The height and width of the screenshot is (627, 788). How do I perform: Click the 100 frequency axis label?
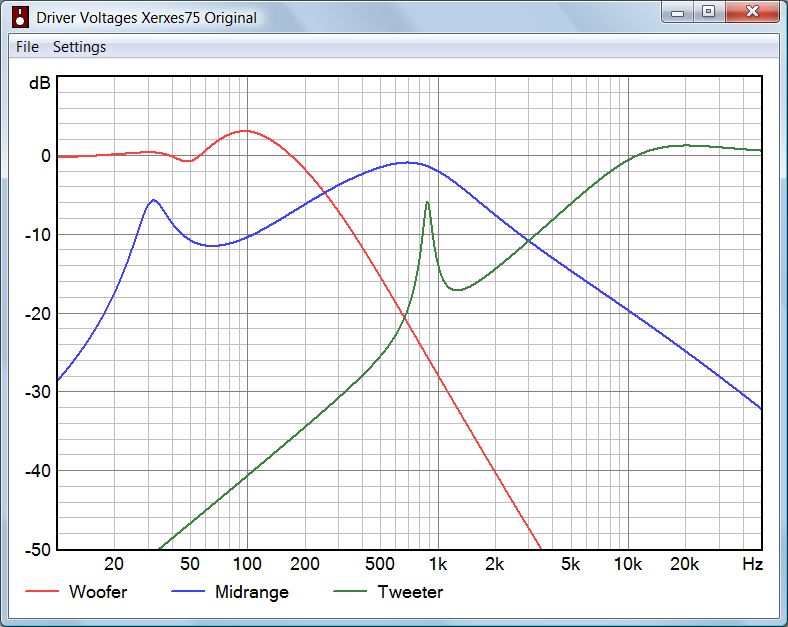click(x=247, y=564)
